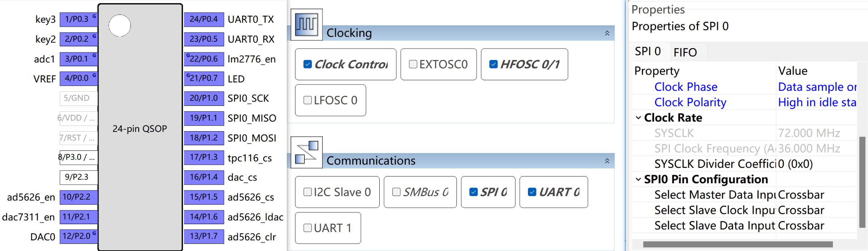The width and height of the screenshot is (868, 251).
Task: Switch to the FIFO tab
Action: click(685, 52)
